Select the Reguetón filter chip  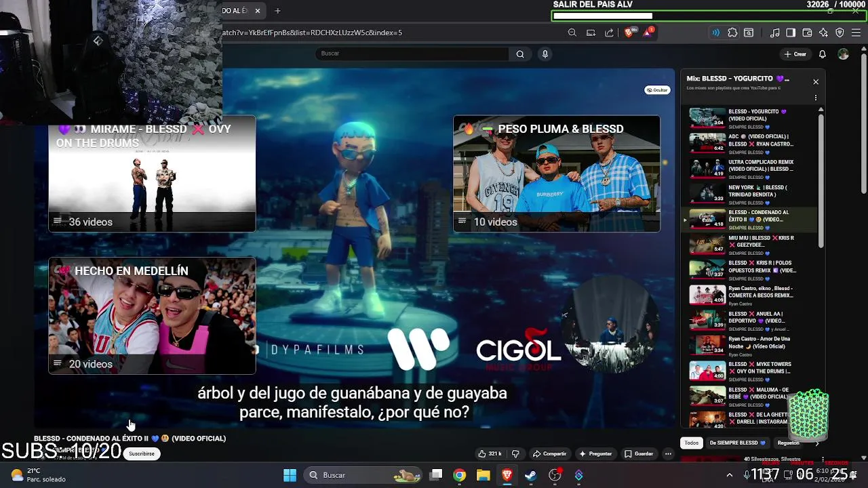[x=788, y=443]
